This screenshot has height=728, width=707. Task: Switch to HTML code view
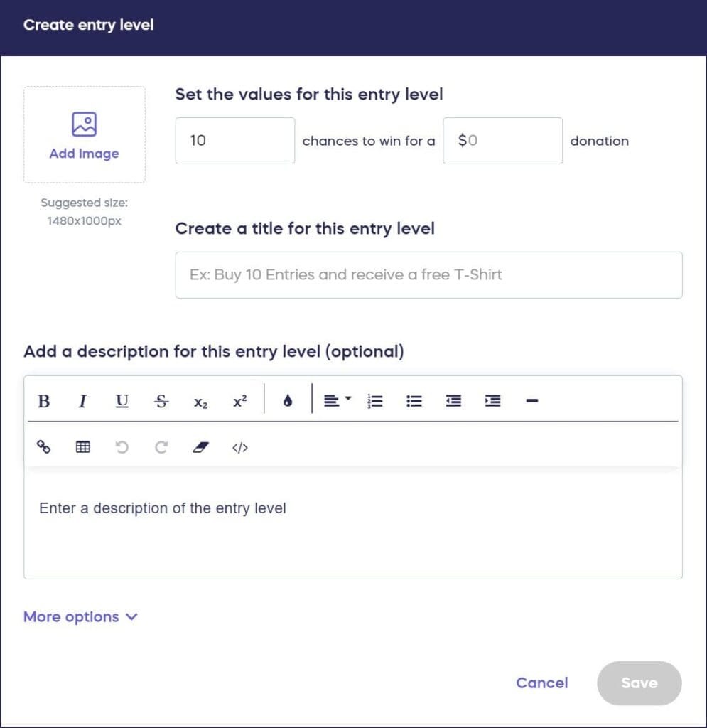pos(240,447)
